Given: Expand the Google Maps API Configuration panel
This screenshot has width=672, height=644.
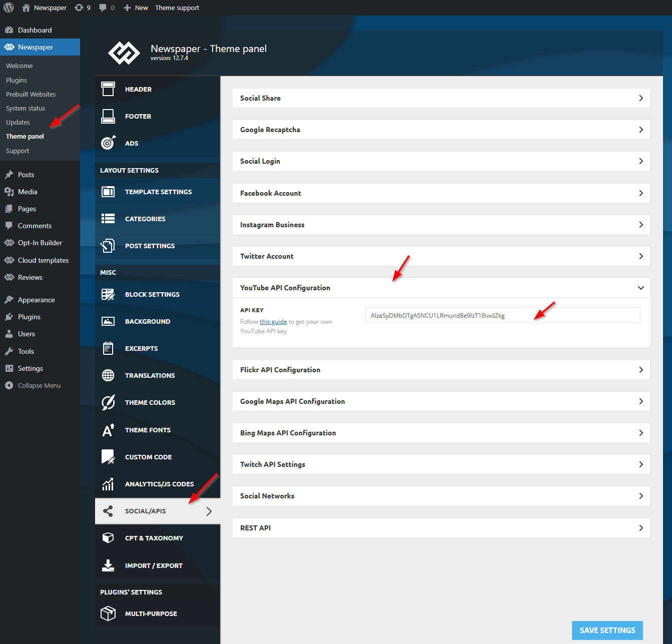Looking at the screenshot, I should point(441,401).
